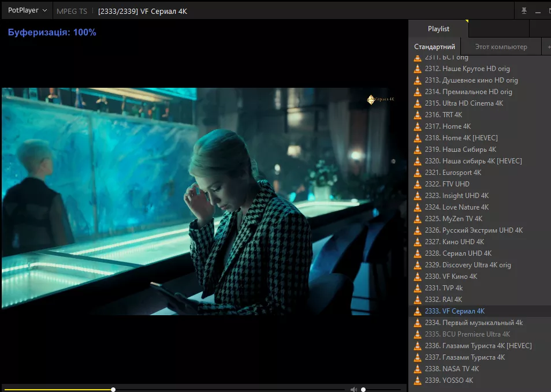Open the Этот компьютер tab
This screenshot has height=392, width=551.
(501, 47)
